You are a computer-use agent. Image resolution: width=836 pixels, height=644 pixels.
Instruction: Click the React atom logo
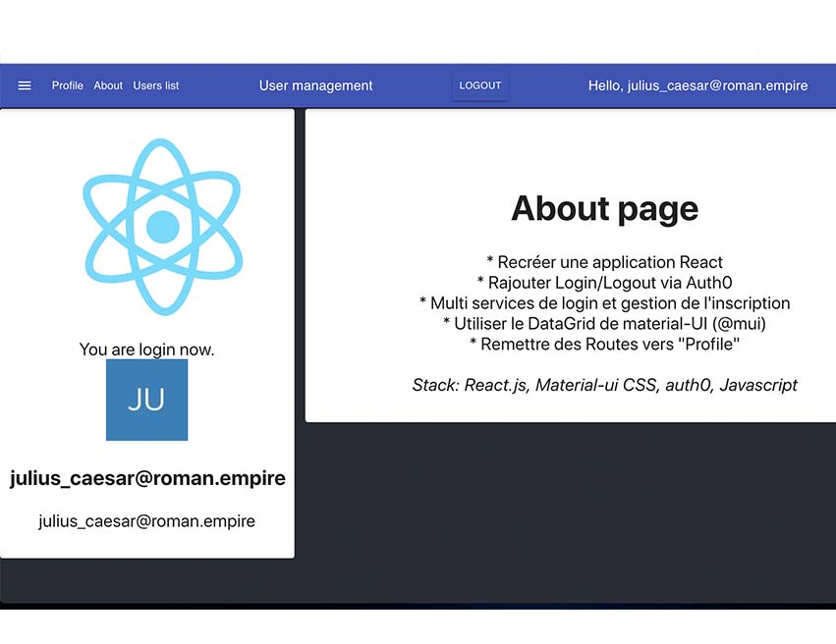tap(162, 227)
